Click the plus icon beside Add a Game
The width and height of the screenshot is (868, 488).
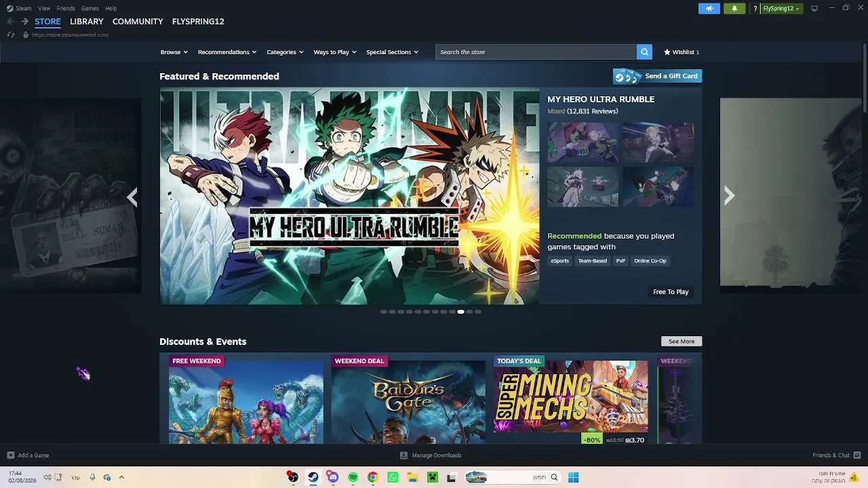coord(10,455)
